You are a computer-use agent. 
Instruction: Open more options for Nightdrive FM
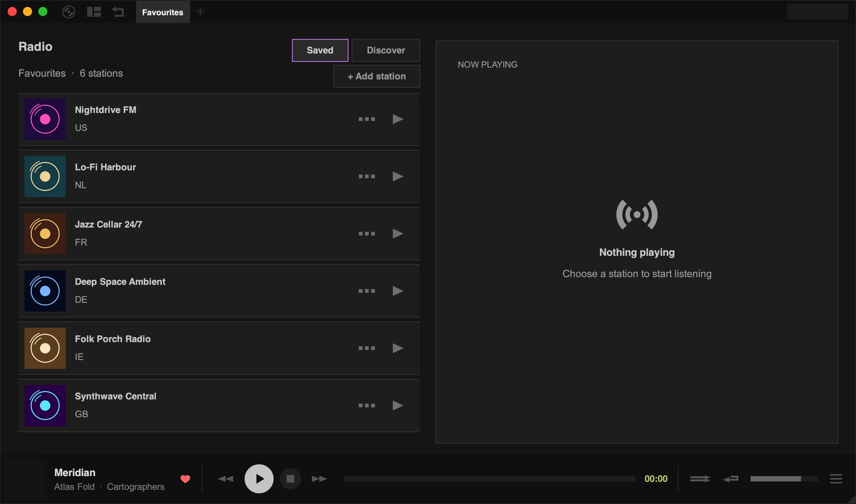pos(367,119)
